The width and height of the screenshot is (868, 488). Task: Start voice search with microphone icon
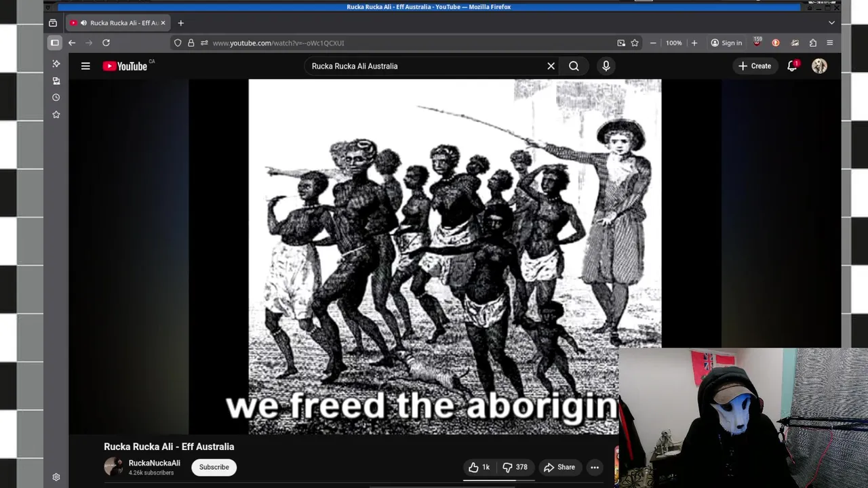pyautogui.click(x=606, y=66)
